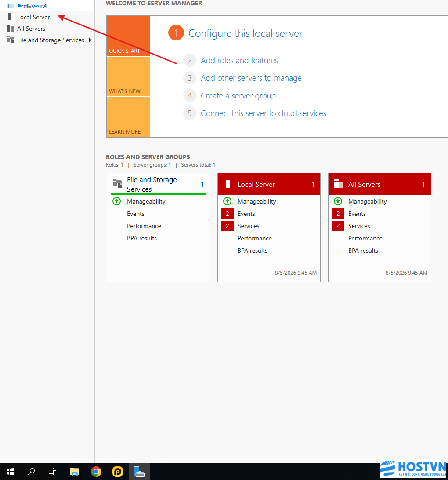Click red Services count badge in Local Server

(x=227, y=226)
